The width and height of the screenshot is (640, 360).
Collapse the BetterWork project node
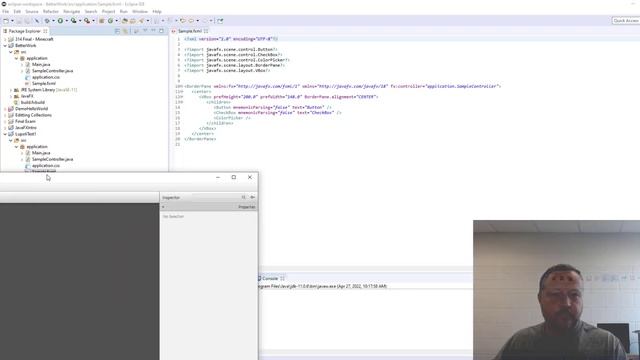point(5,46)
